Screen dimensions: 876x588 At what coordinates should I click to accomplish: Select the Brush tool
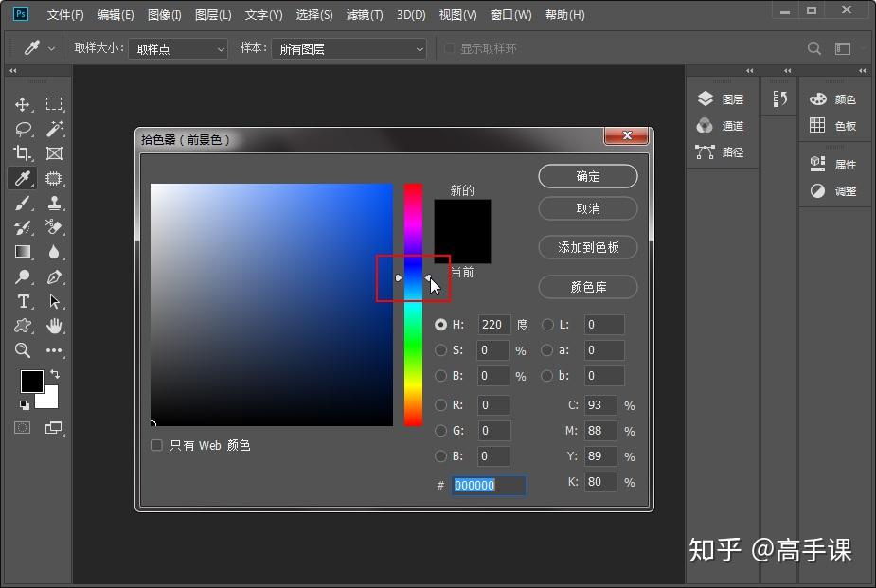point(23,203)
